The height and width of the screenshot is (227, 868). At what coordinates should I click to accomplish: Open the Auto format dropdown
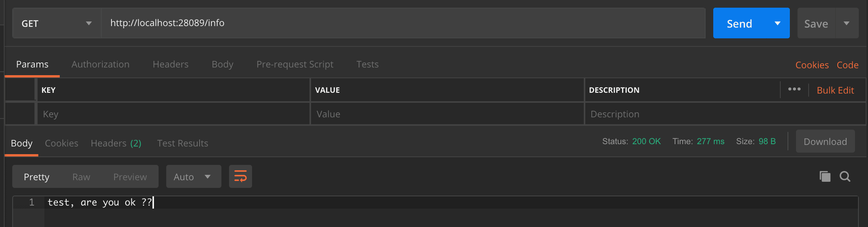click(x=193, y=177)
